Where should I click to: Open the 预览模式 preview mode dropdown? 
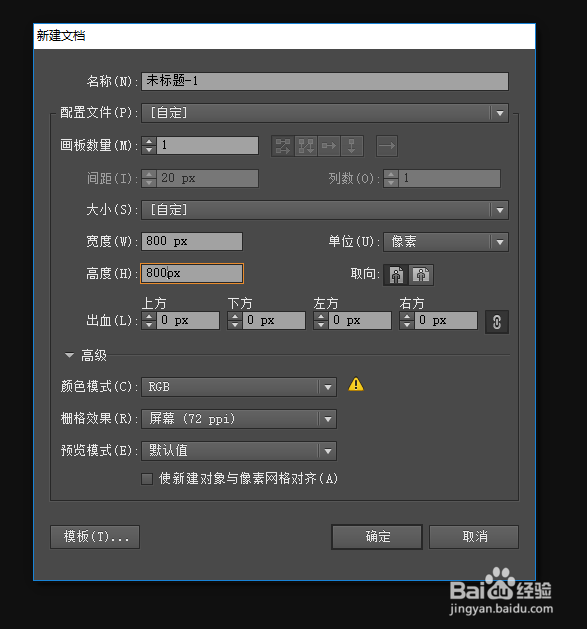point(239,451)
